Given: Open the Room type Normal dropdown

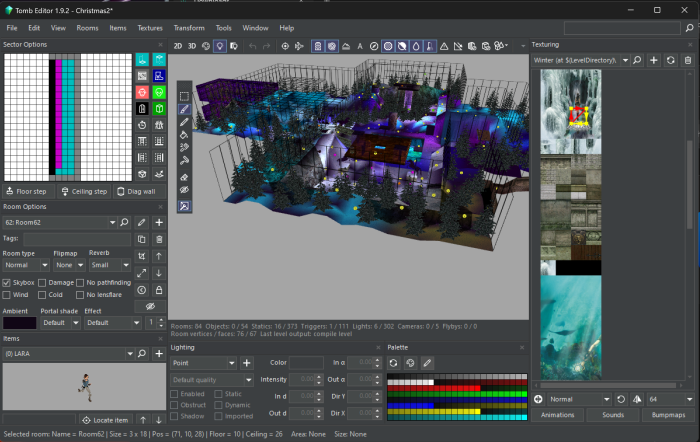Looking at the screenshot, I should [x=26, y=265].
